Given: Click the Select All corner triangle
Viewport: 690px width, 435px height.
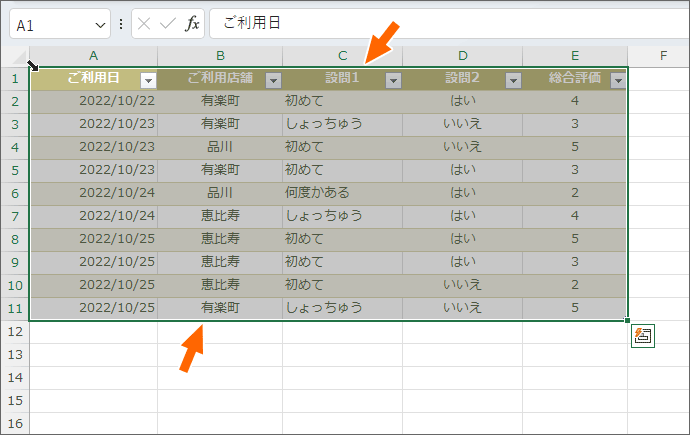Looking at the screenshot, I should click(x=19, y=57).
